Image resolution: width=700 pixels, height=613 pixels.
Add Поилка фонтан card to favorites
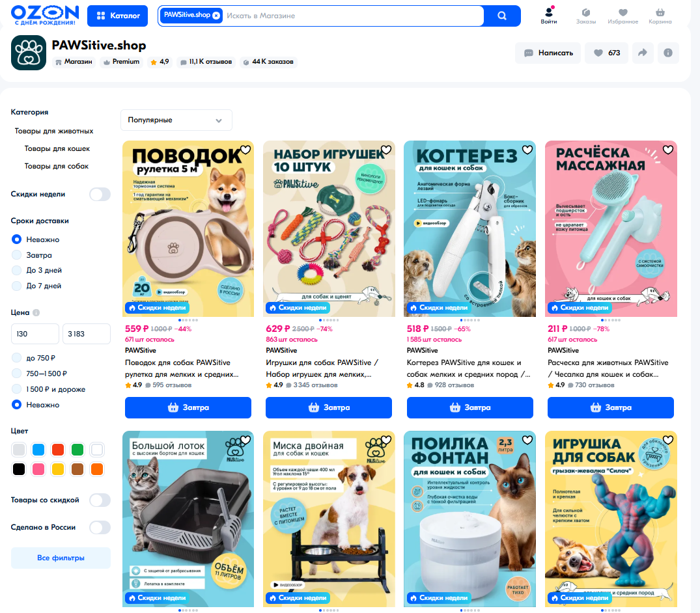(x=527, y=440)
